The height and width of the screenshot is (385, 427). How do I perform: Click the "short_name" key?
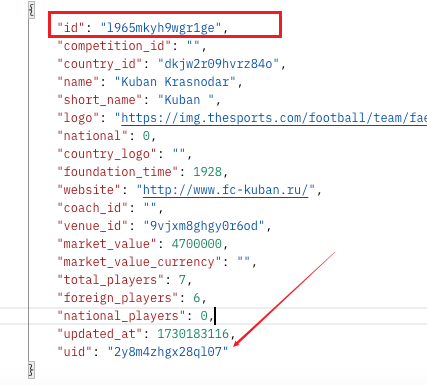point(100,100)
